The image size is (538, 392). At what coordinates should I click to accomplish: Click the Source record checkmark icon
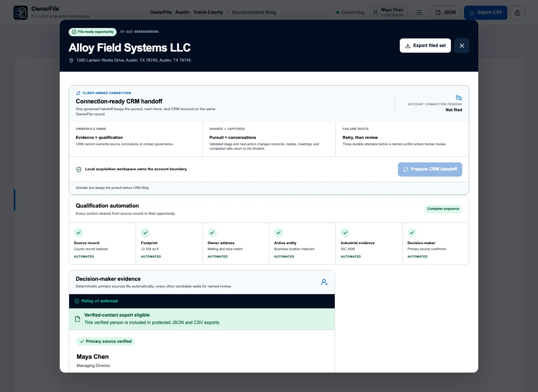[78, 233]
